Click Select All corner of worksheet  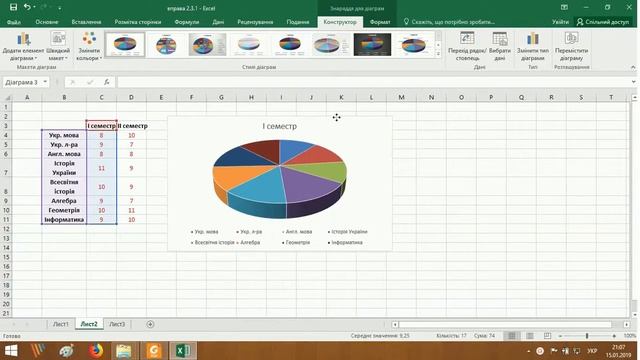pyautogui.click(x=6, y=97)
